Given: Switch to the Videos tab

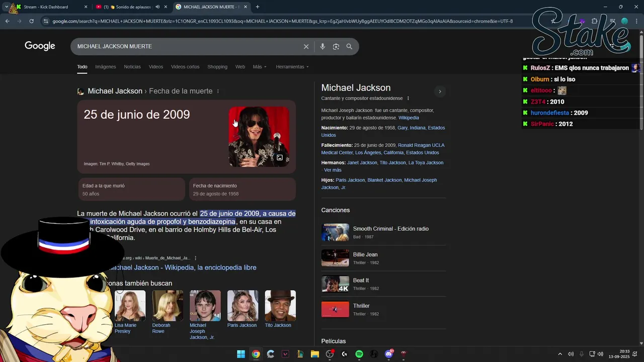Looking at the screenshot, I should (x=156, y=67).
